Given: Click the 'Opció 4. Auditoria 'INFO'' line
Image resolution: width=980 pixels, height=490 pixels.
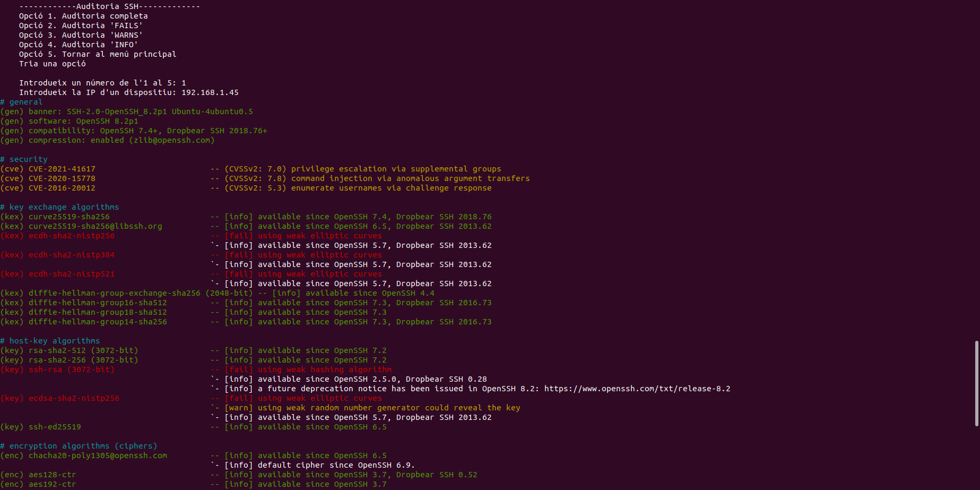Looking at the screenshot, I should [79, 45].
